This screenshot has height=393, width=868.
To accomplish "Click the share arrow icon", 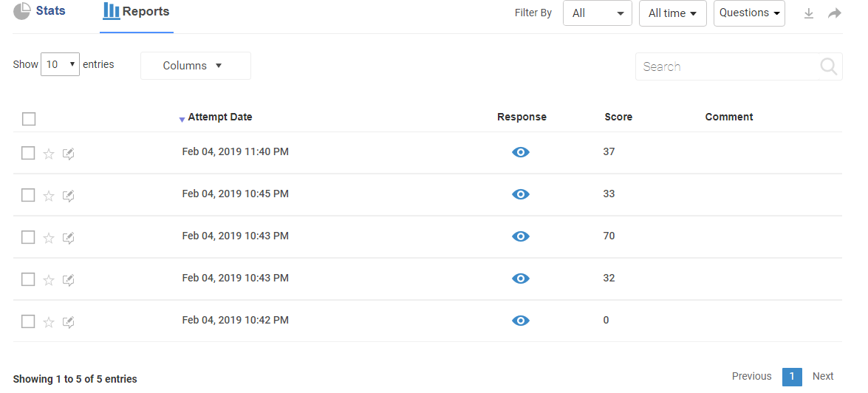I will coord(835,13).
